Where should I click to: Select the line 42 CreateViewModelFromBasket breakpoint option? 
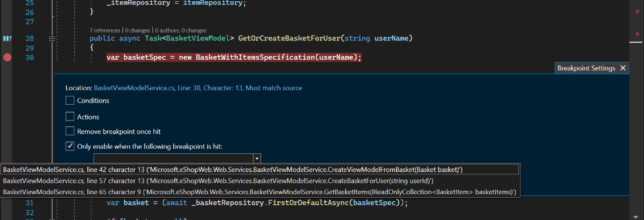(x=260, y=170)
